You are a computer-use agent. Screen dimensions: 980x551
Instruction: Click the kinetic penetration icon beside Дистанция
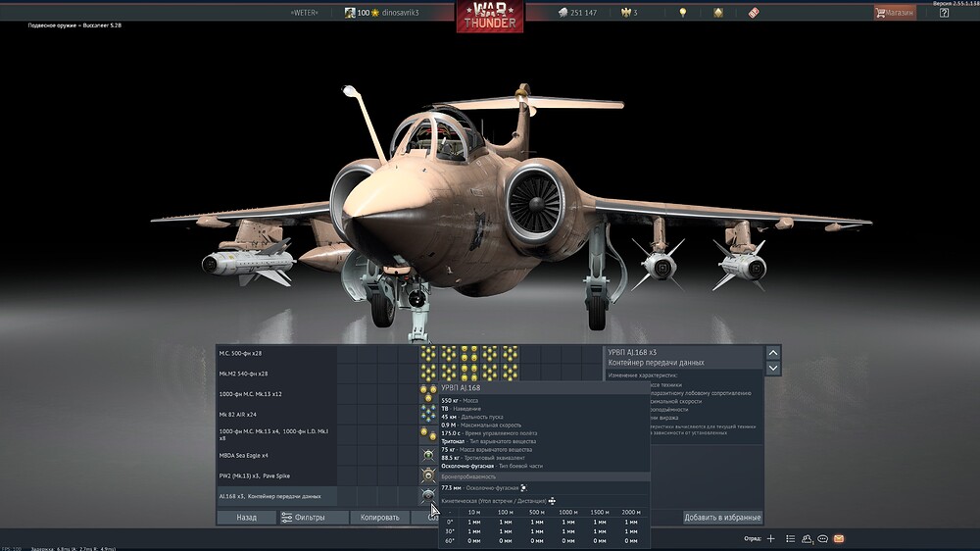[x=552, y=500]
